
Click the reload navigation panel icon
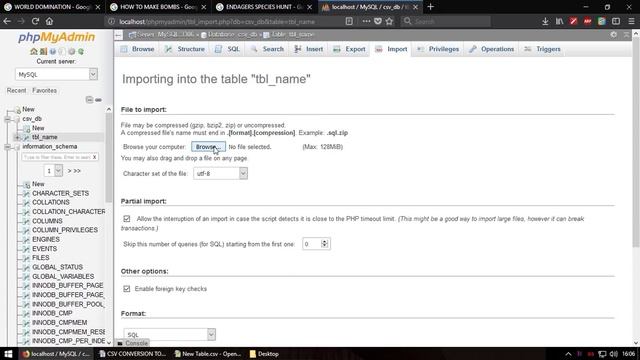click(81, 51)
